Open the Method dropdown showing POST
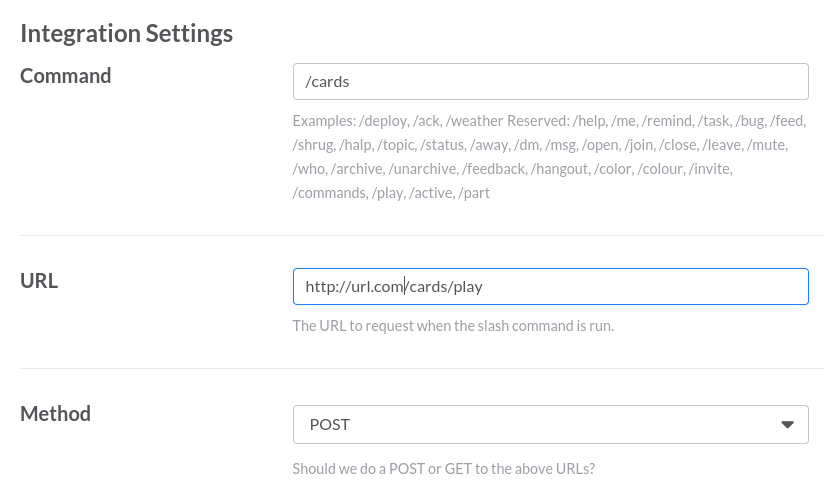Viewport: 839px width, 487px height. pyautogui.click(x=550, y=424)
